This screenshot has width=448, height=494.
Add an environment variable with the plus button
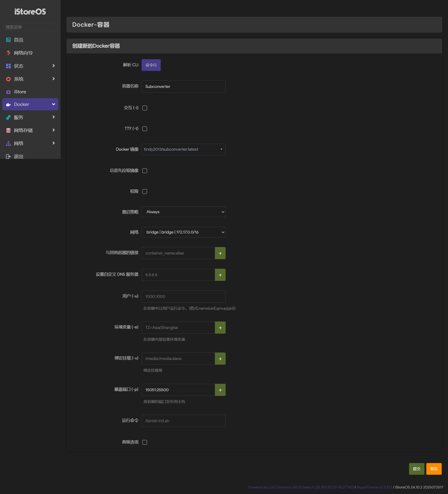pos(220,327)
